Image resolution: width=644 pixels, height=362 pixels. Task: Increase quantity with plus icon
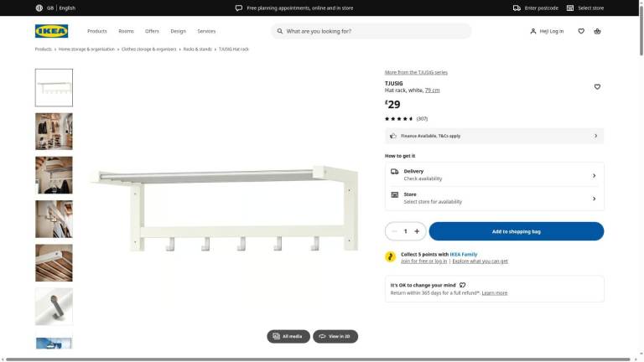coord(417,231)
